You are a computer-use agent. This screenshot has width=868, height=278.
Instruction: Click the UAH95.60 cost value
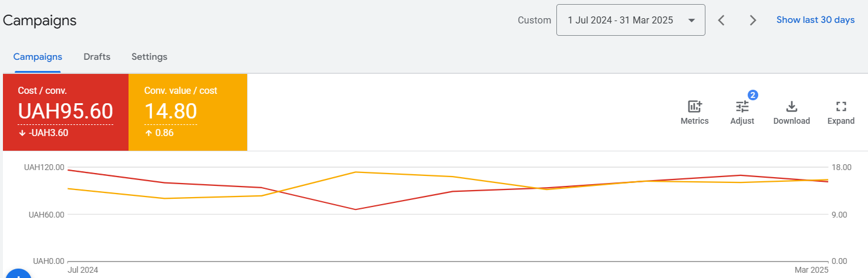pos(65,111)
